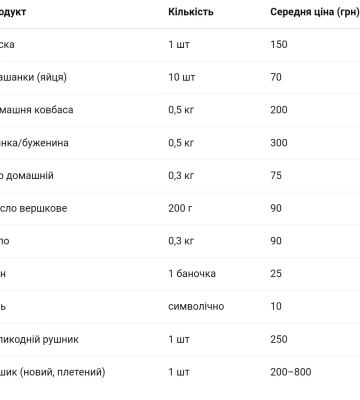360x400 pixels.
Task: Select the великодній рушник product cell
Action: coord(39,339)
